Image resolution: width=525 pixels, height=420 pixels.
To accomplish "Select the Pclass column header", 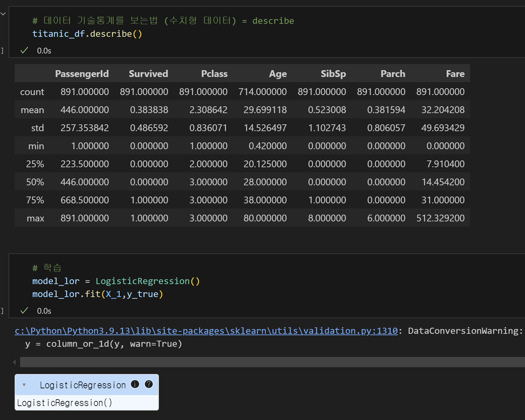I will point(214,74).
